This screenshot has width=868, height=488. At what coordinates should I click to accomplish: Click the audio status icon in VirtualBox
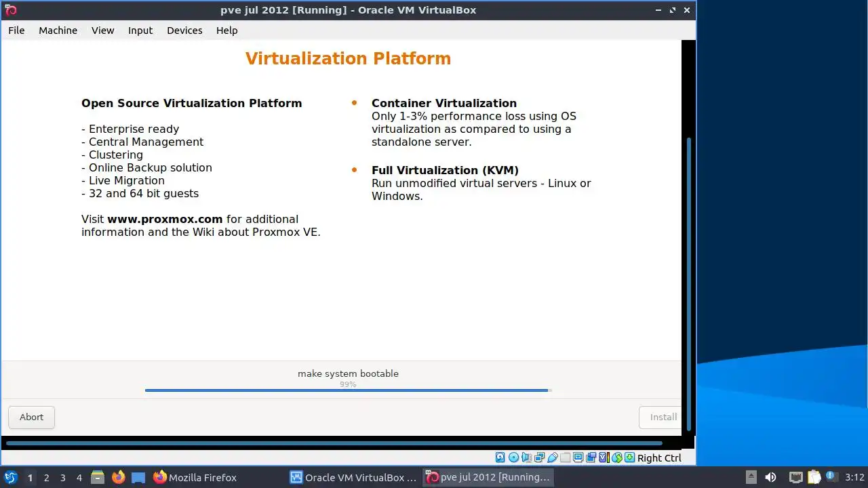526,457
